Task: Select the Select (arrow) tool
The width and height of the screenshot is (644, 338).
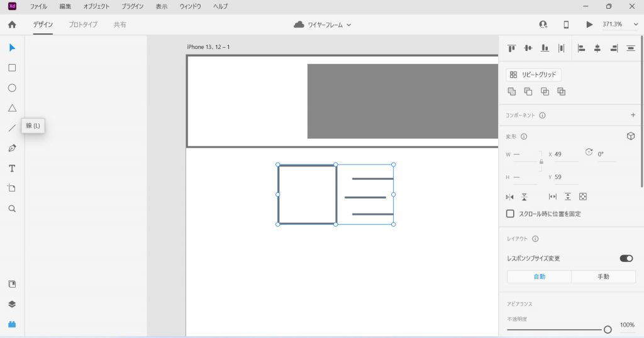Action: tap(12, 48)
